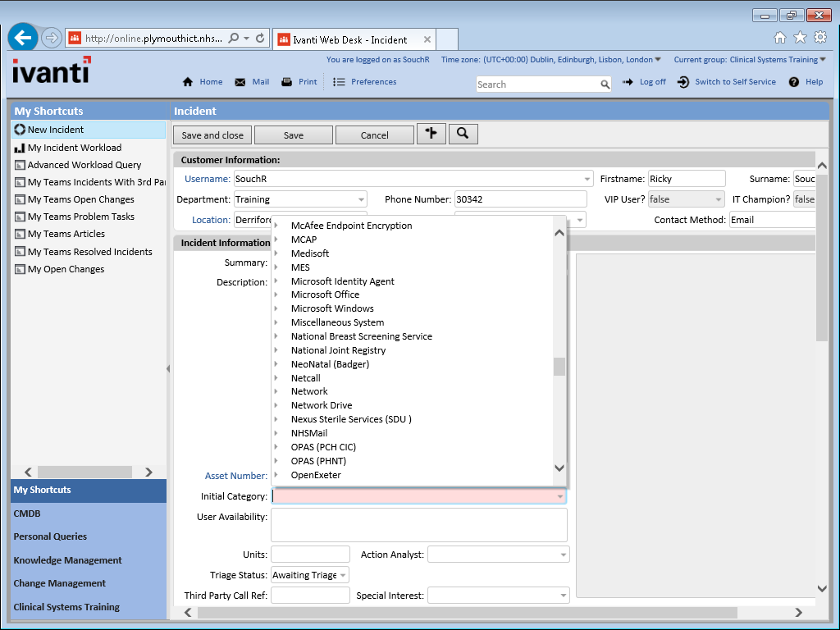Click the Log off arrow icon
This screenshot has height=630, width=840.
tap(628, 82)
